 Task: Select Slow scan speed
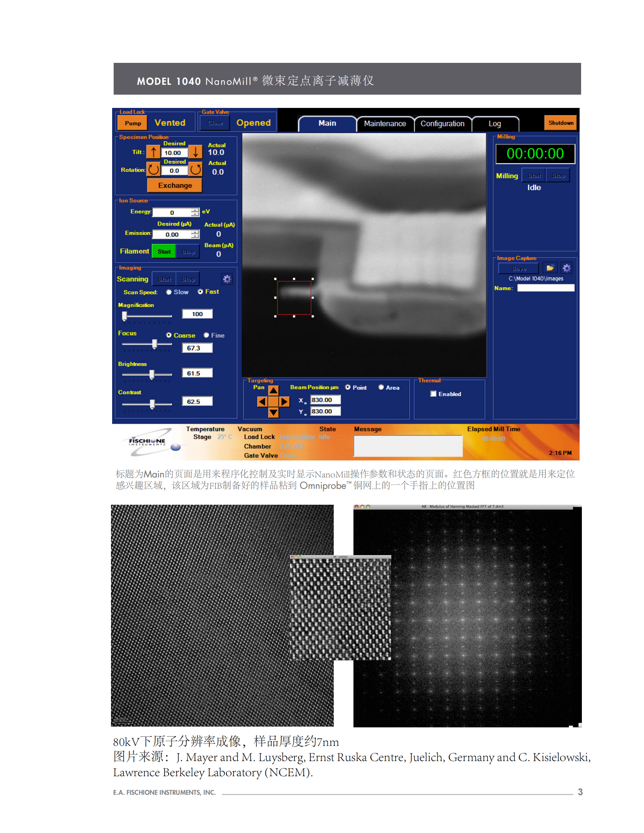[168, 292]
